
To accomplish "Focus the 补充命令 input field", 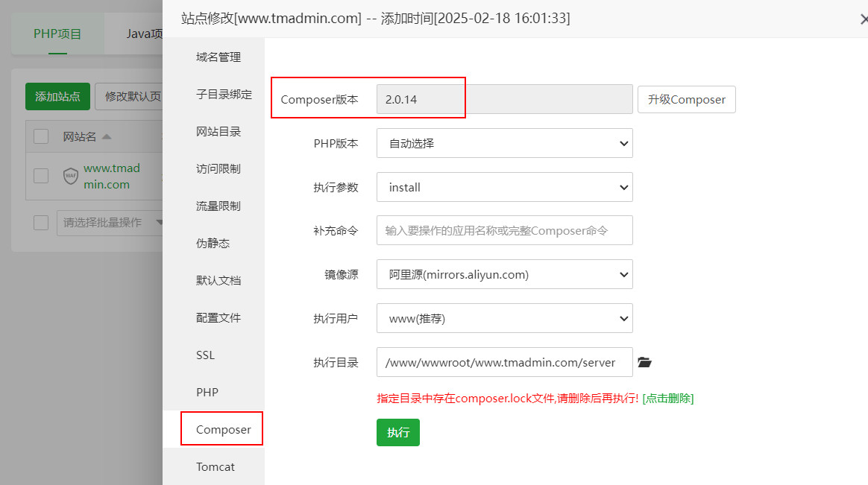I will [x=504, y=231].
